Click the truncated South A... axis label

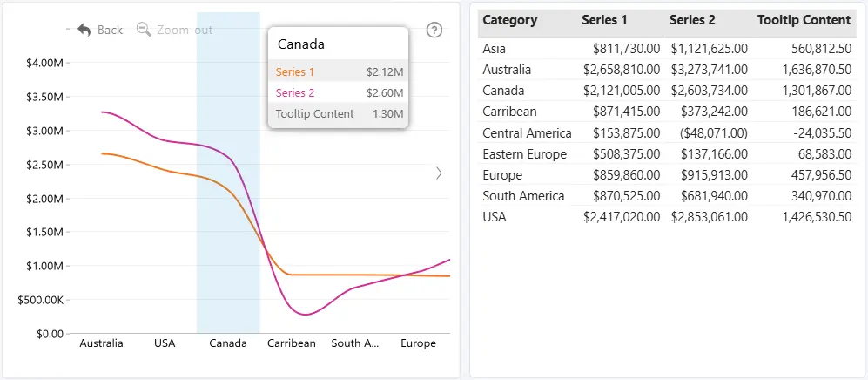(355, 343)
